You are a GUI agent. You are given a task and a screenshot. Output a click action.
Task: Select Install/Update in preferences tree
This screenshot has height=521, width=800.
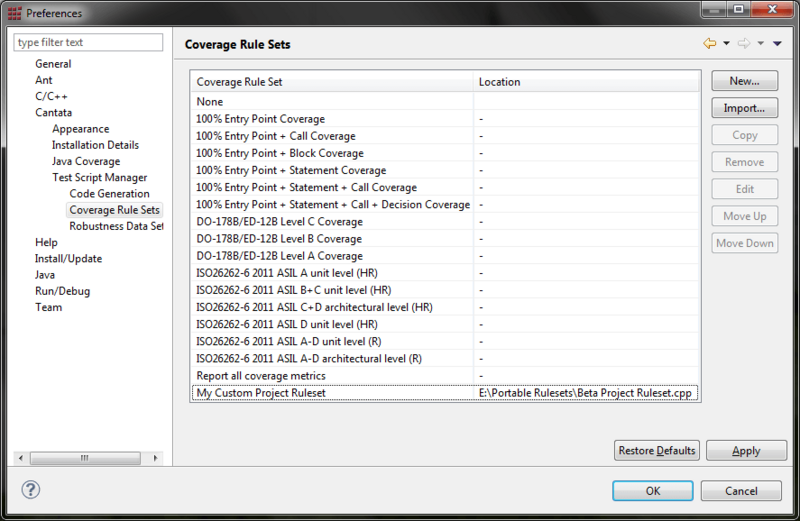[x=68, y=259]
